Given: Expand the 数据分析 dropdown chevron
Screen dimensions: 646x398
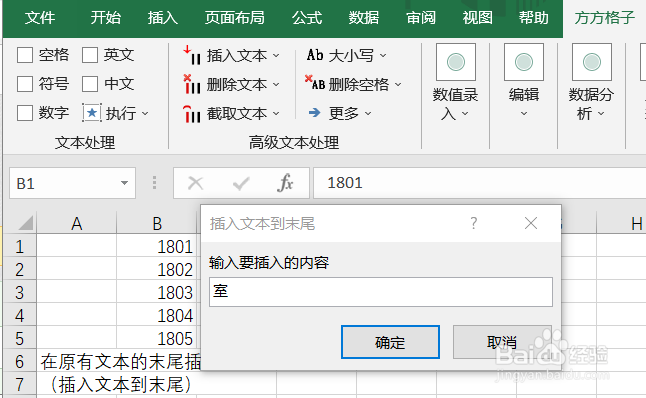Looking at the screenshot, I should [x=601, y=113].
